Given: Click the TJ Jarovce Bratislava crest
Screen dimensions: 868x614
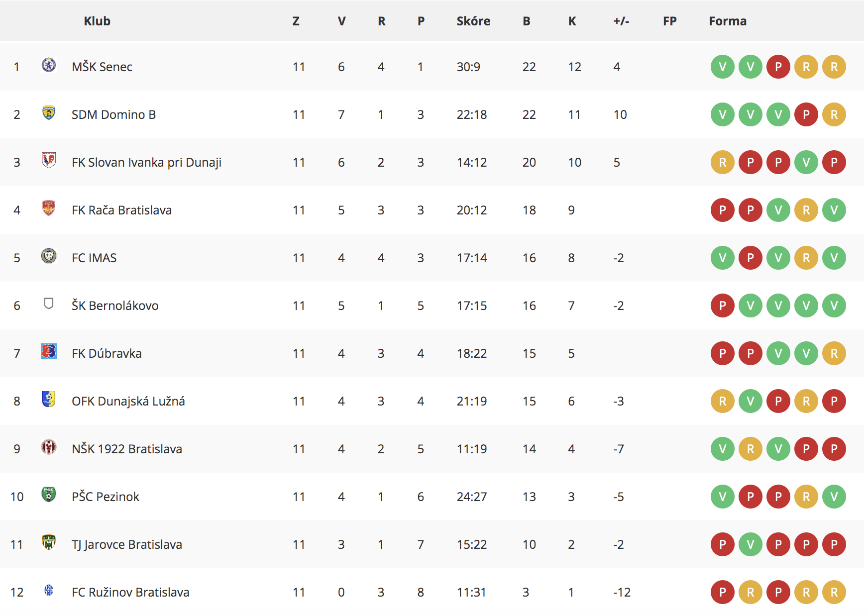Looking at the screenshot, I should coord(49,542).
